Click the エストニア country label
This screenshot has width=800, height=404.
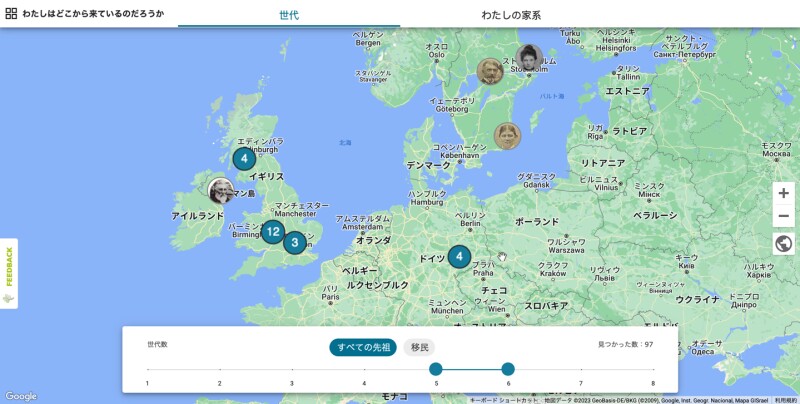(x=627, y=91)
